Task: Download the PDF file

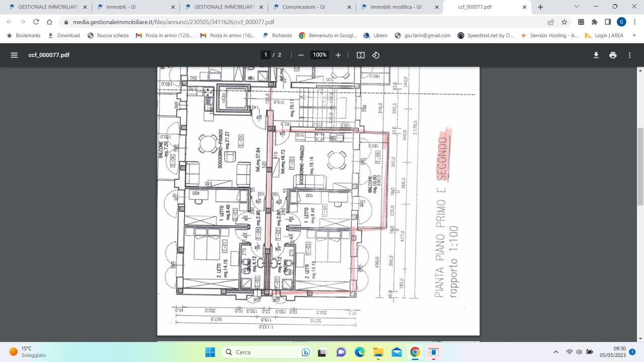Action: 596,55
